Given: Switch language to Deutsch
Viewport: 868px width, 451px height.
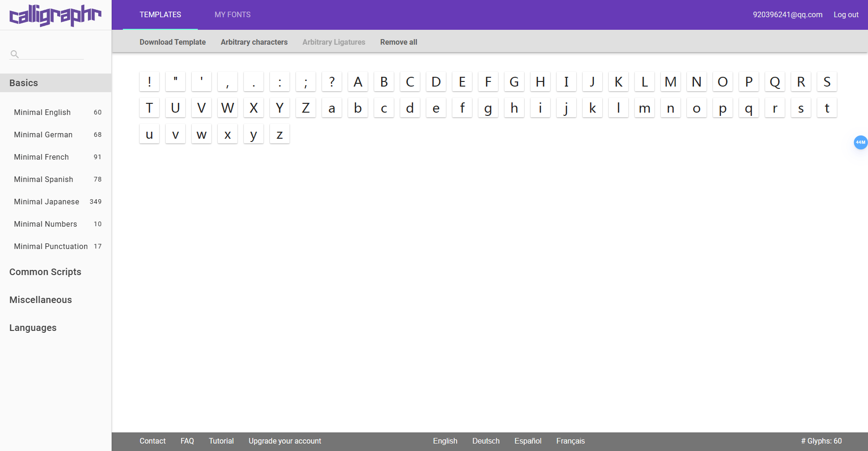Looking at the screenshot, I should pyautogui.click(x=486, y=441).
